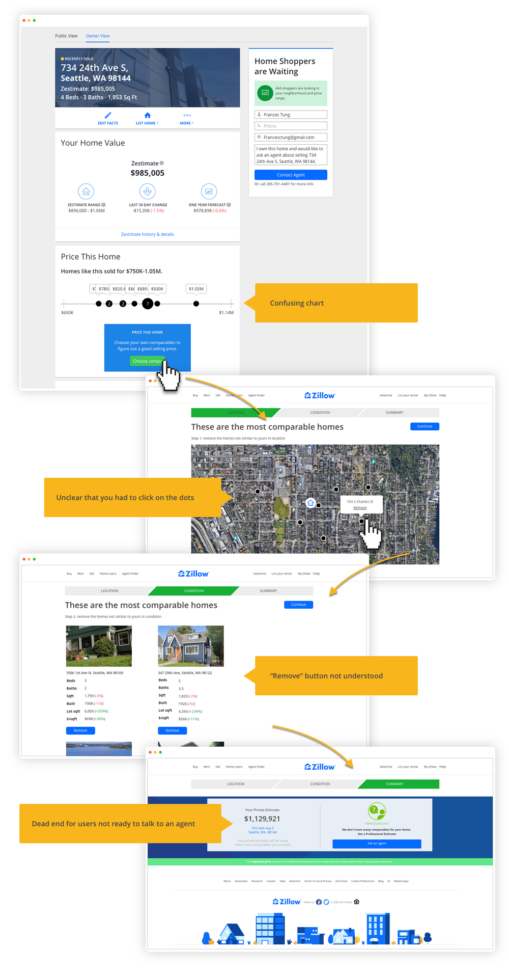
Task: Click the One Year Forecast chart icon
Action: [209, 192]
